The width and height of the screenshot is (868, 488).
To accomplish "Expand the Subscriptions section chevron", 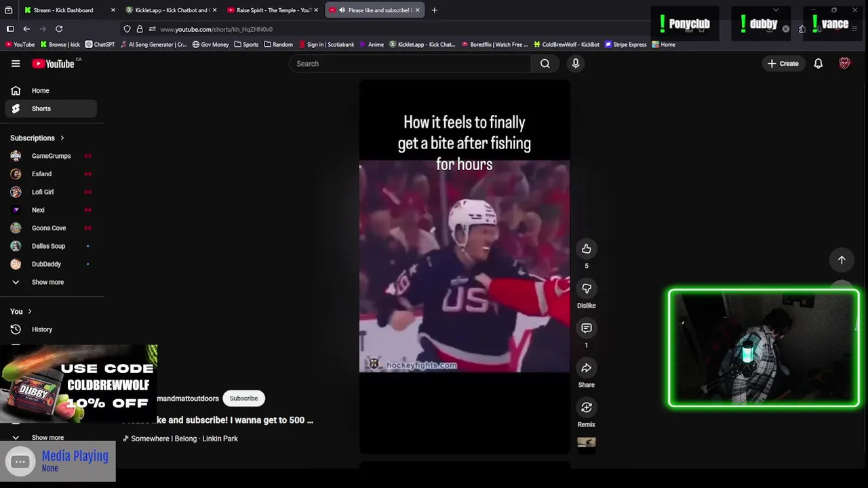I will click(62, 138).
